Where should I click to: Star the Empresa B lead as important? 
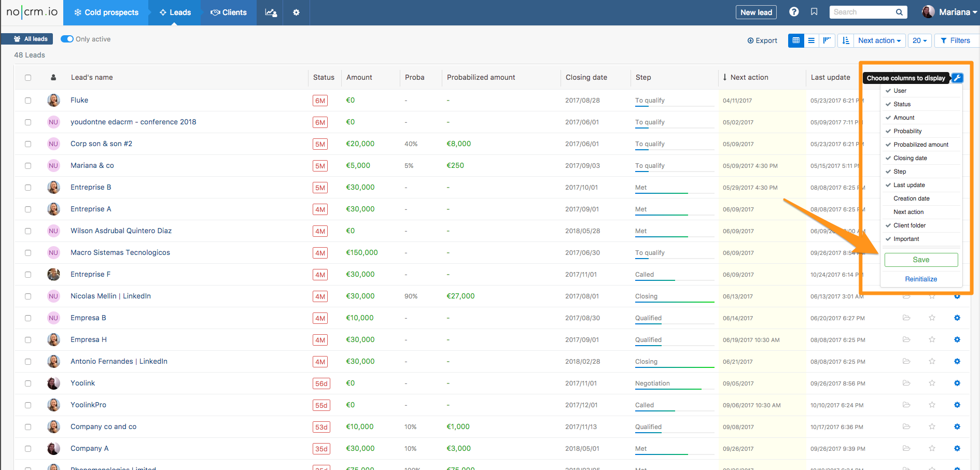932,318
